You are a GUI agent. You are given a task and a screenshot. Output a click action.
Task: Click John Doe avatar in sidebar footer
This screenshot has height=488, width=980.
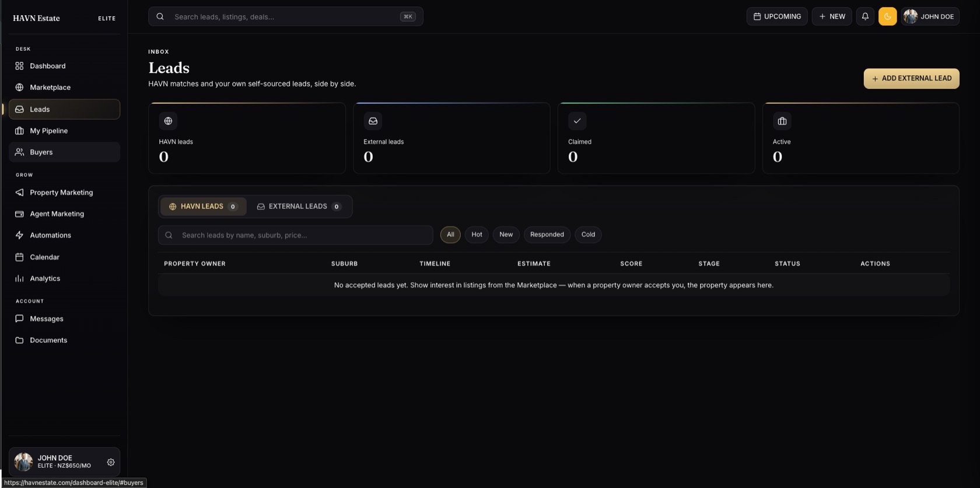coord(23,462)
